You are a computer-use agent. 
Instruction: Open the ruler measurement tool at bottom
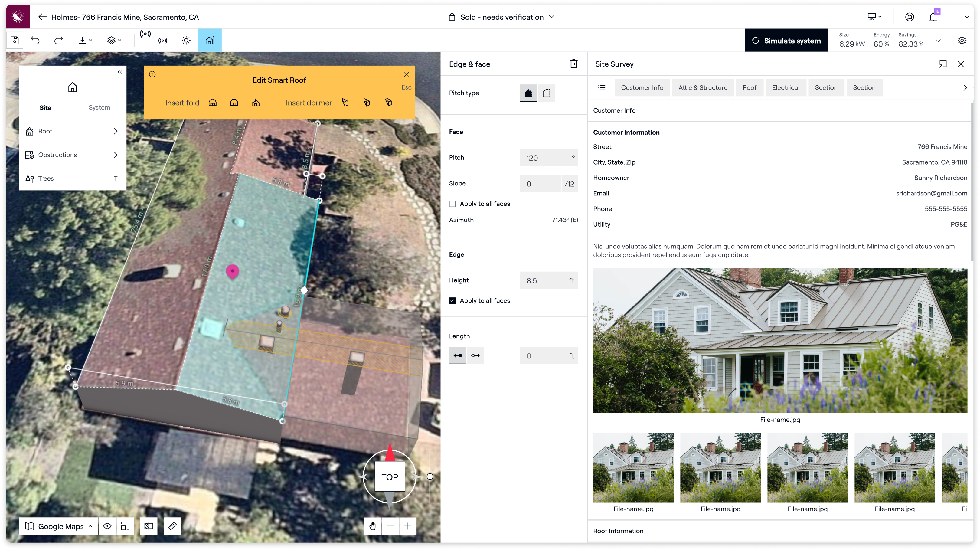tap(172, 526)
